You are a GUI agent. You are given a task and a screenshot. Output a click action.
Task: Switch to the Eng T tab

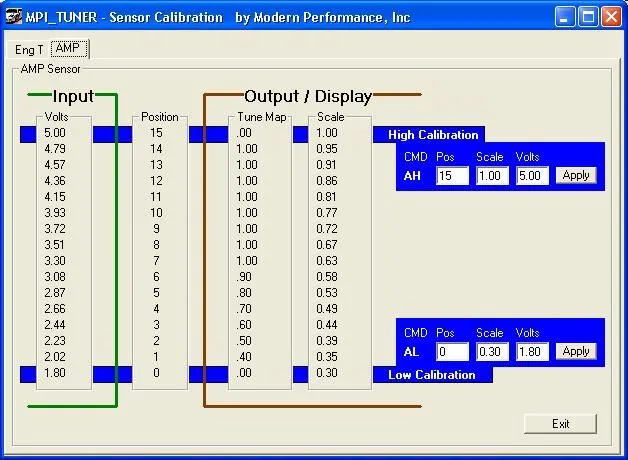point(29,49)
